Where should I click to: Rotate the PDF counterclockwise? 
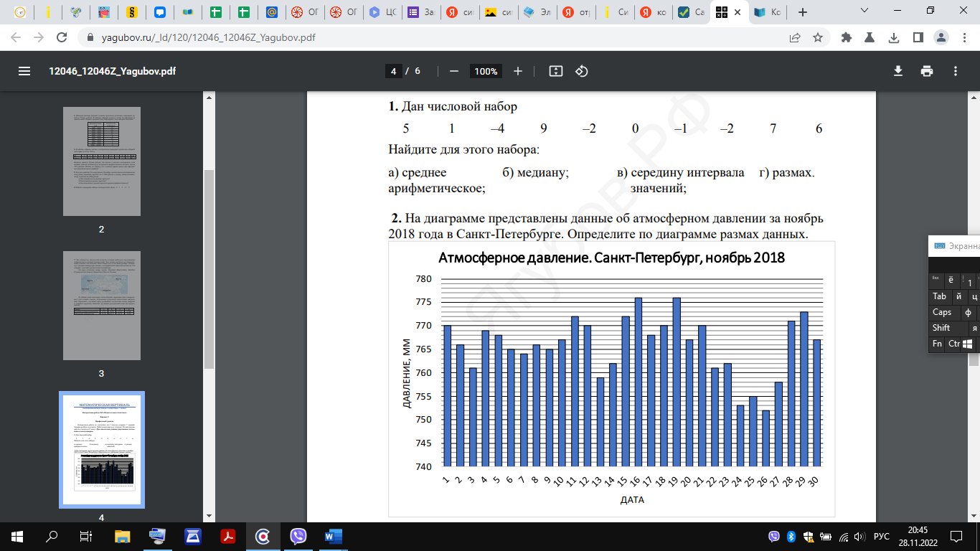(582, 71)
